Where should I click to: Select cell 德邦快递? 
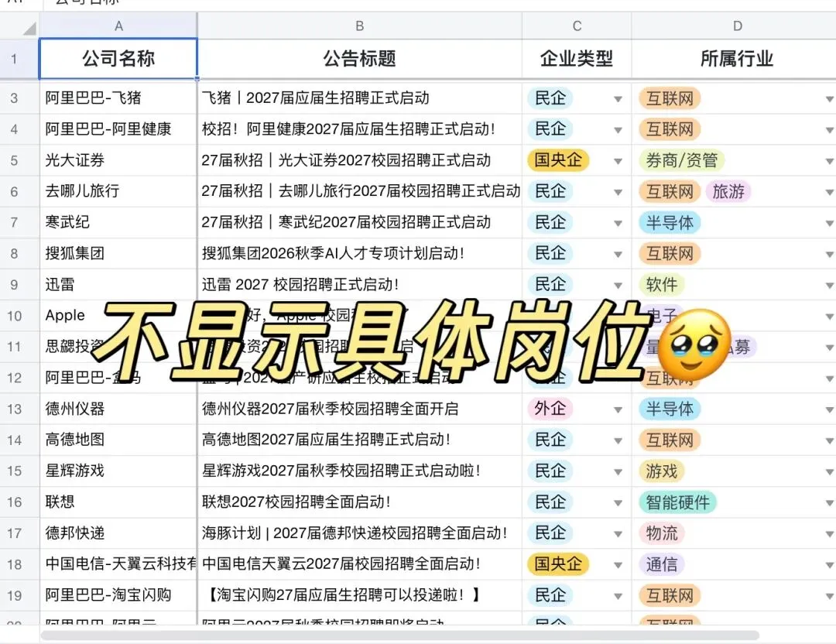point(118,533)
